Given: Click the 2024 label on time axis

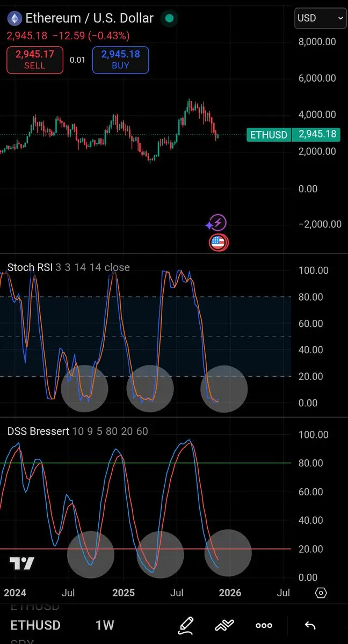Looking at the screenshot, I should point(16,593).
